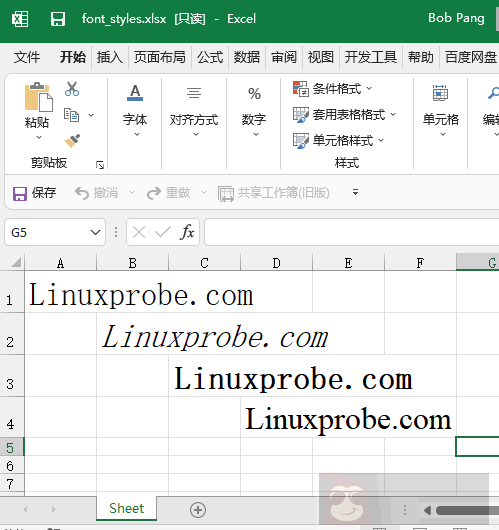Open clipboard pane launcher arrow
499x530 pixels.
coord(100,165)
